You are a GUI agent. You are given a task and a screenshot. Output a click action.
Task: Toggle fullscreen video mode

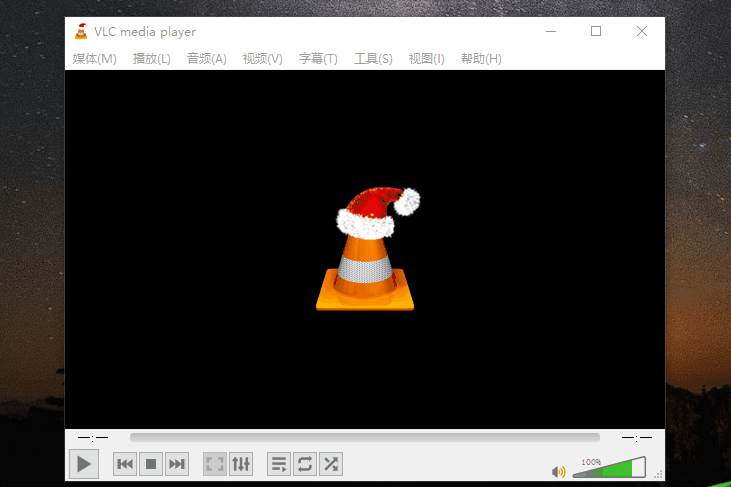tap(215, 464)
